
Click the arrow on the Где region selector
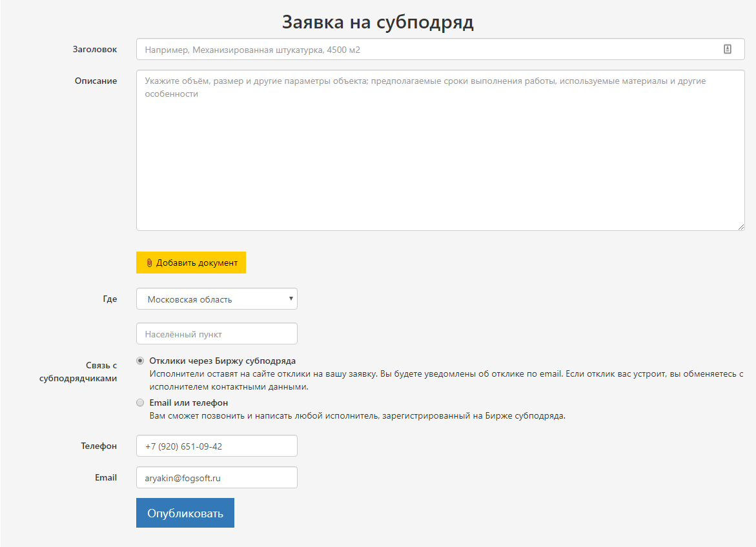point(291,299)
